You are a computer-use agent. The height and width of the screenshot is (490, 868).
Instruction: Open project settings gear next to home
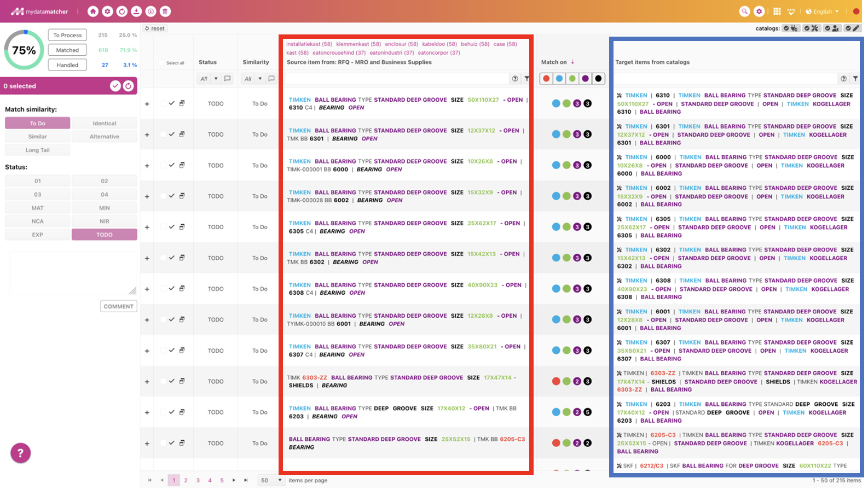coord(108,11)
